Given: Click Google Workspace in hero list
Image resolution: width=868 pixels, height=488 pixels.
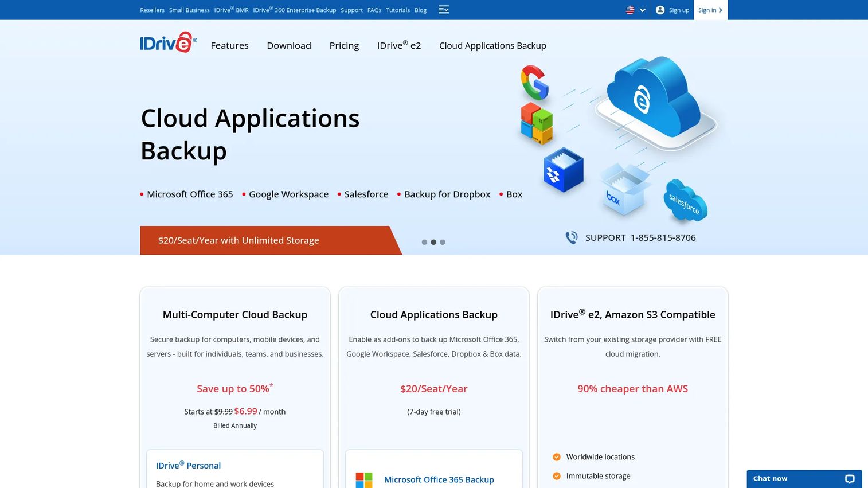Looking at the screenshot, I should (288, 194).
